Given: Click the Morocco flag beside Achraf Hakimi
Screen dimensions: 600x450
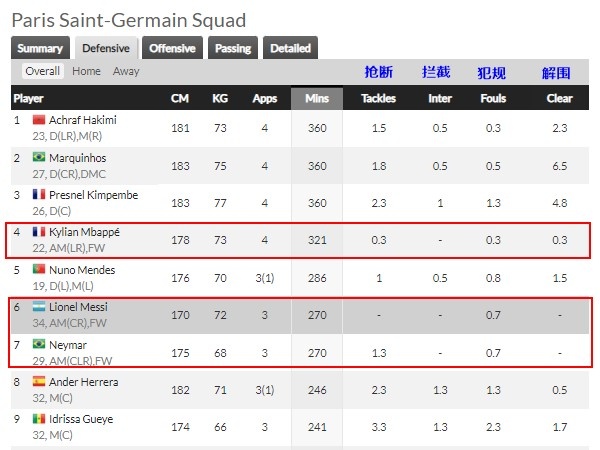Looking at the screenshot, I should coord(39,120).
